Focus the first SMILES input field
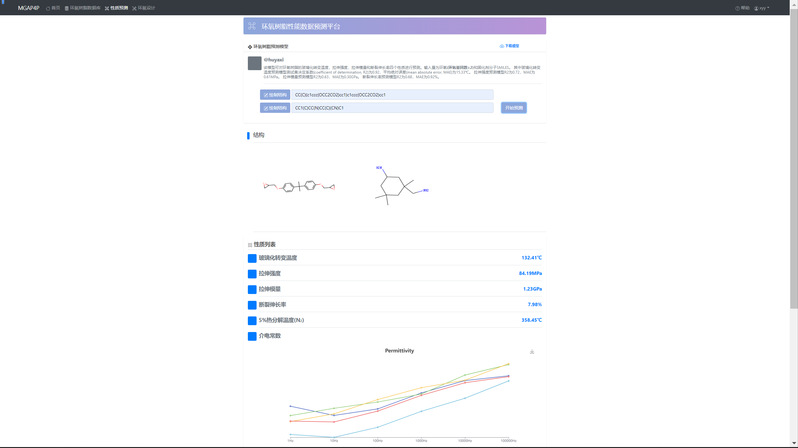 392,95
